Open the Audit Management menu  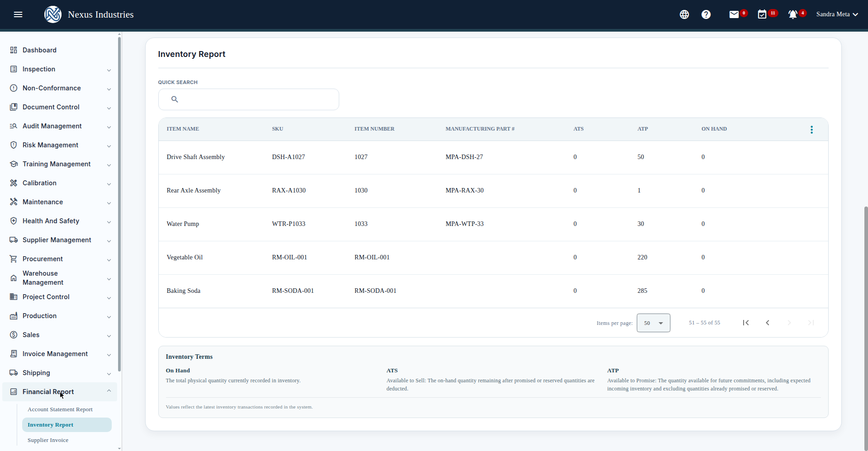tap(60, 126)
